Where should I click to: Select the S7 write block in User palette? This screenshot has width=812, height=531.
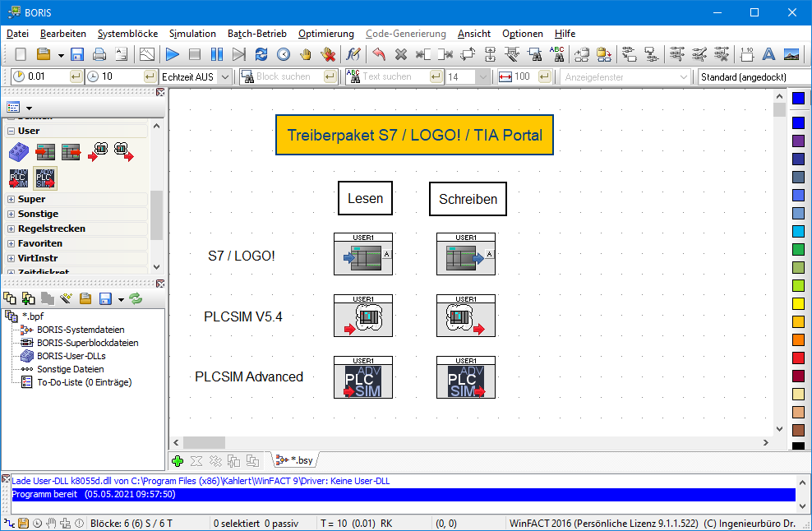[x=71, y=152]
